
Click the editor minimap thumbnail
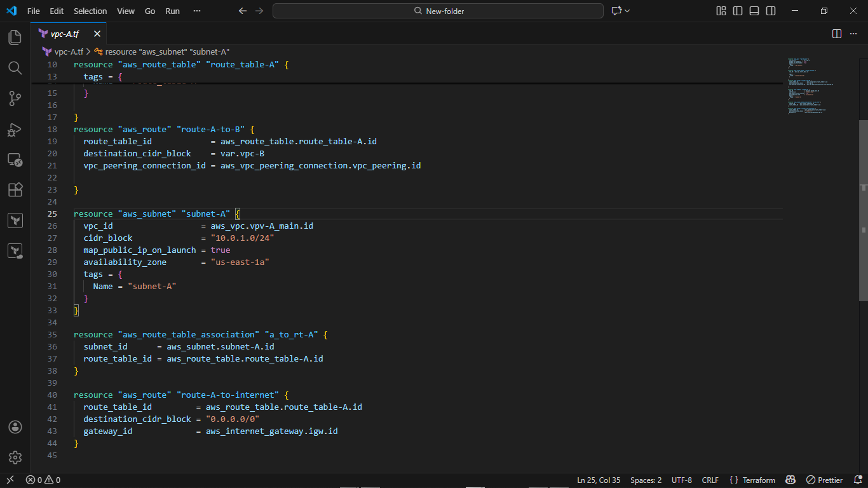click(x=807, y=86)
